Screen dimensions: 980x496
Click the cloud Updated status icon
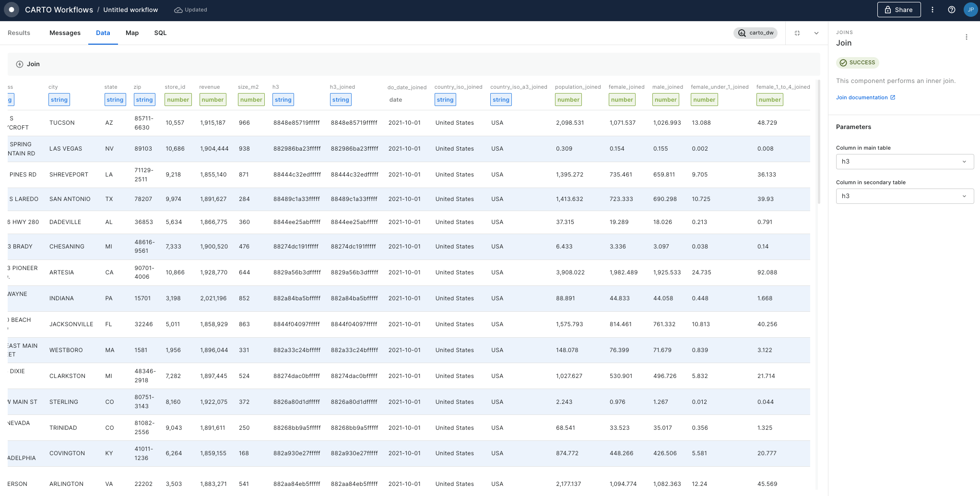click(x=178, y=10)
